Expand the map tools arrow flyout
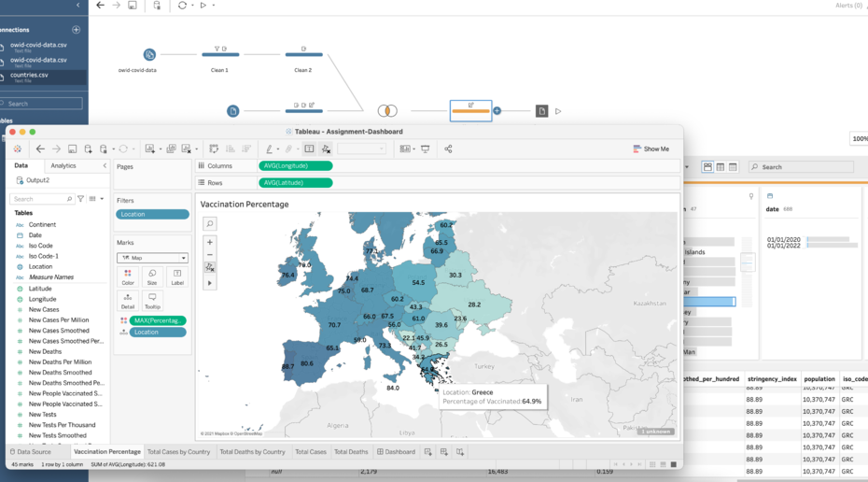Image resolution: width=868 pixels, height=482 pixels. (x=210, y=283)
